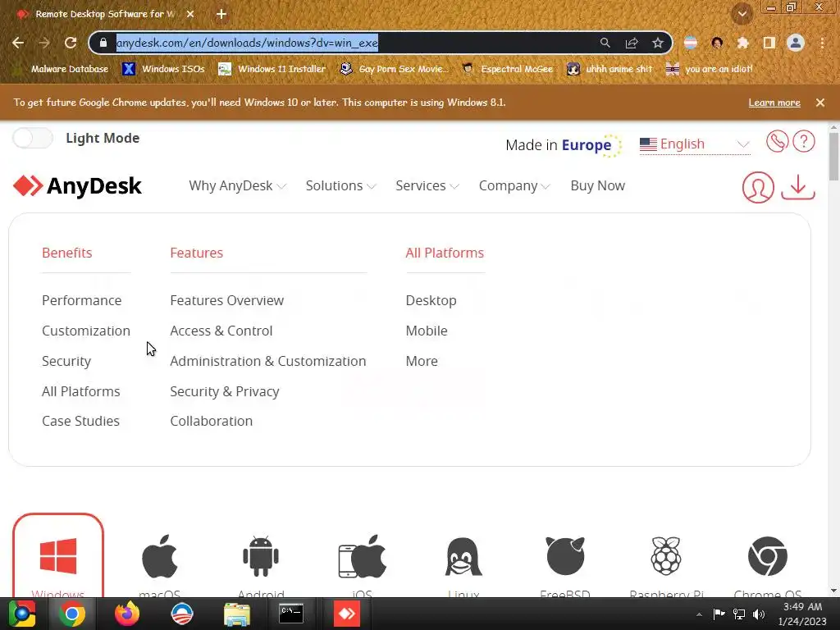Click the More platforms link

tap(422, 361)
